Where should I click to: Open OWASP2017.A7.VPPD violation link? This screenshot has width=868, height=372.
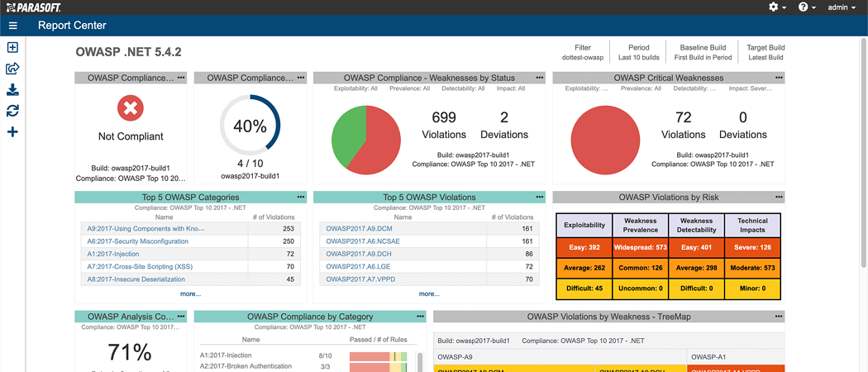(x=360, y=279)
